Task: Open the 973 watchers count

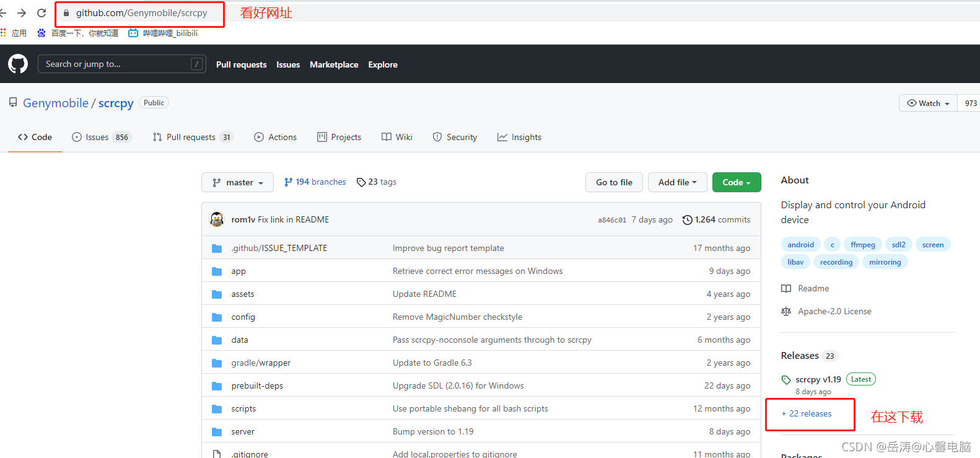Action: pos(971,103)
